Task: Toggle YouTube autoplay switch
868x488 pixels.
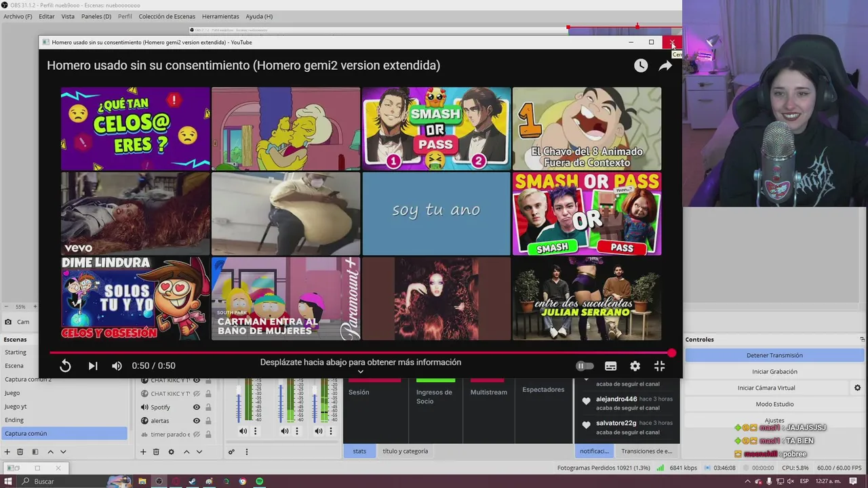Action: pos(585,366)
